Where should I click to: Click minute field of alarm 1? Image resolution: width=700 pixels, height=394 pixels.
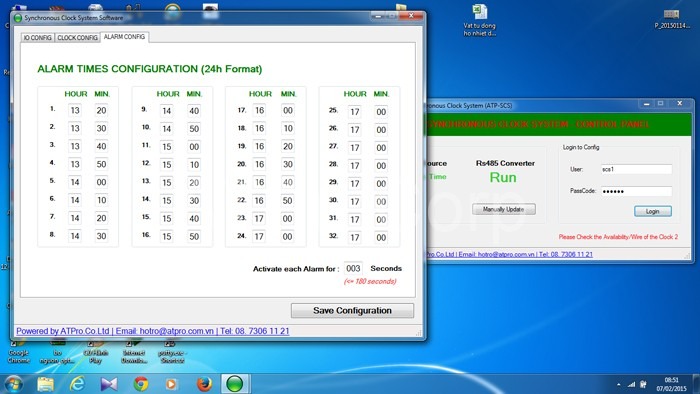coord(101,111)
